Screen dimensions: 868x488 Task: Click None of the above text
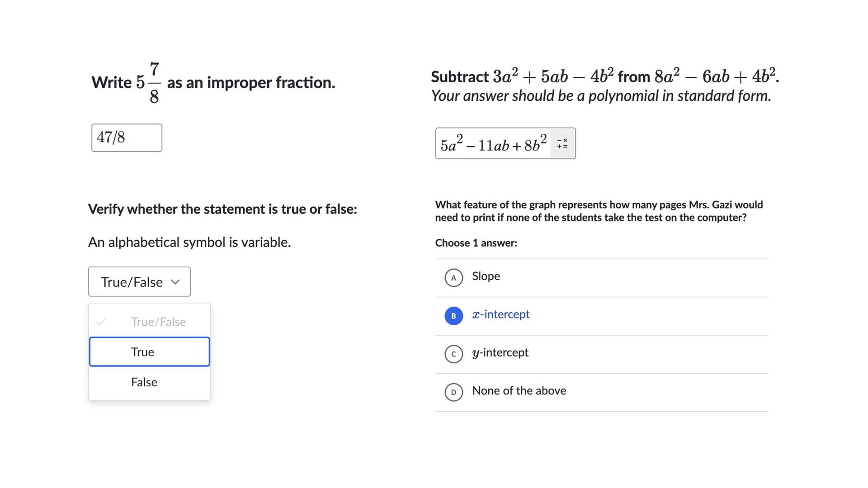click(x=519, y=390)
